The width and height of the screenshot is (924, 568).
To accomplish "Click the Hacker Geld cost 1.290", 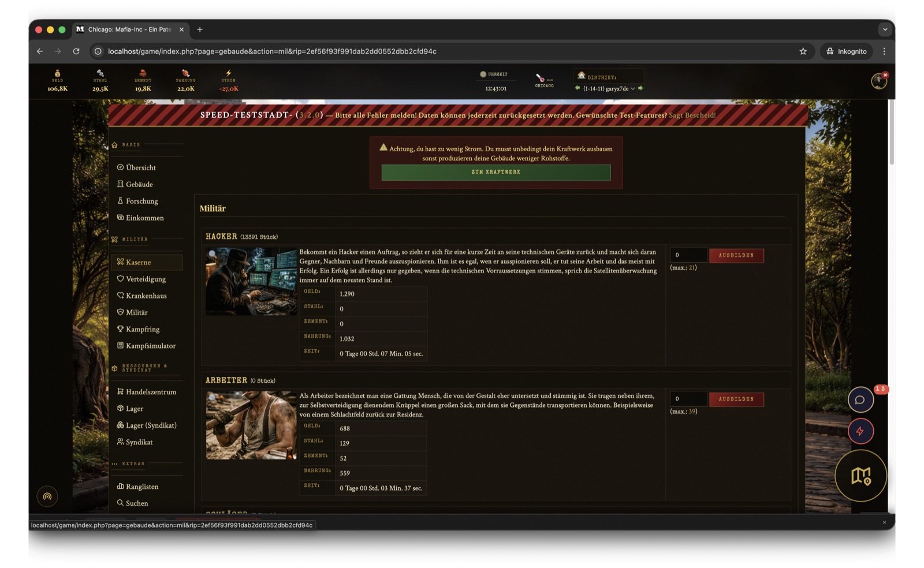I will pyautogui.click(x=347, y=294).
